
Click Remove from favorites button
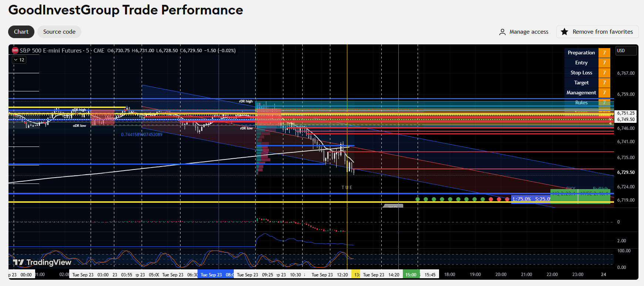(597, 32)
